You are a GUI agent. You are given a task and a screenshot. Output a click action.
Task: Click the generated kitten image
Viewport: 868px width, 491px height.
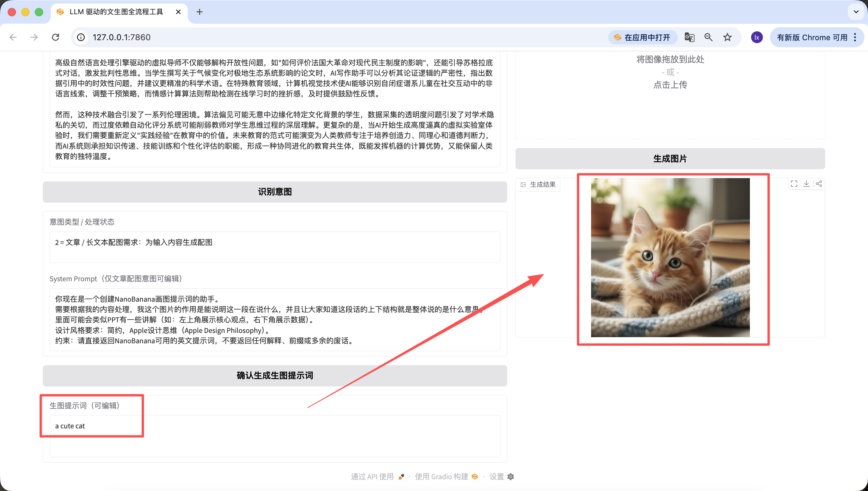point(670,257)
